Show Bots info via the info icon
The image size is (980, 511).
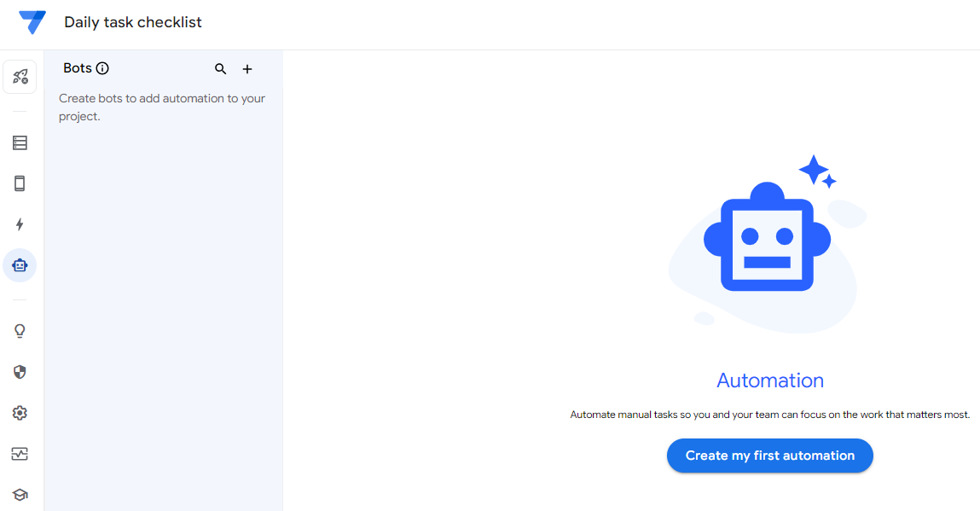(x=103, y=68)
